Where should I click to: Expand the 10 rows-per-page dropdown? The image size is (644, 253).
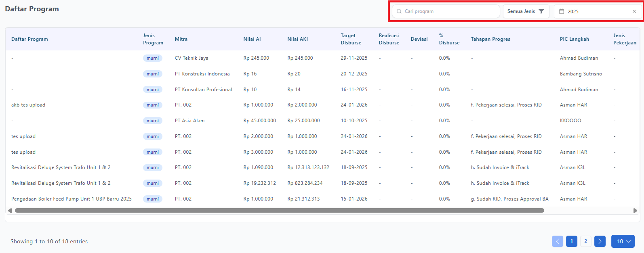(623, 241)
